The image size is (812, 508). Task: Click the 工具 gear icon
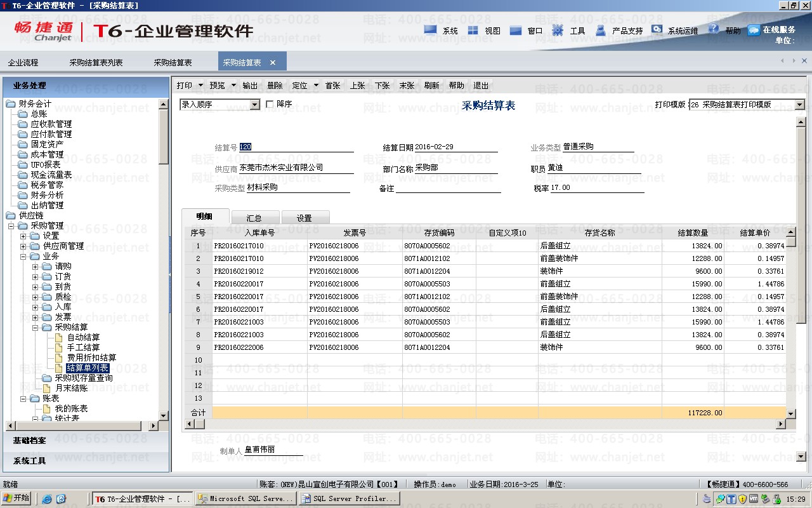558,30
